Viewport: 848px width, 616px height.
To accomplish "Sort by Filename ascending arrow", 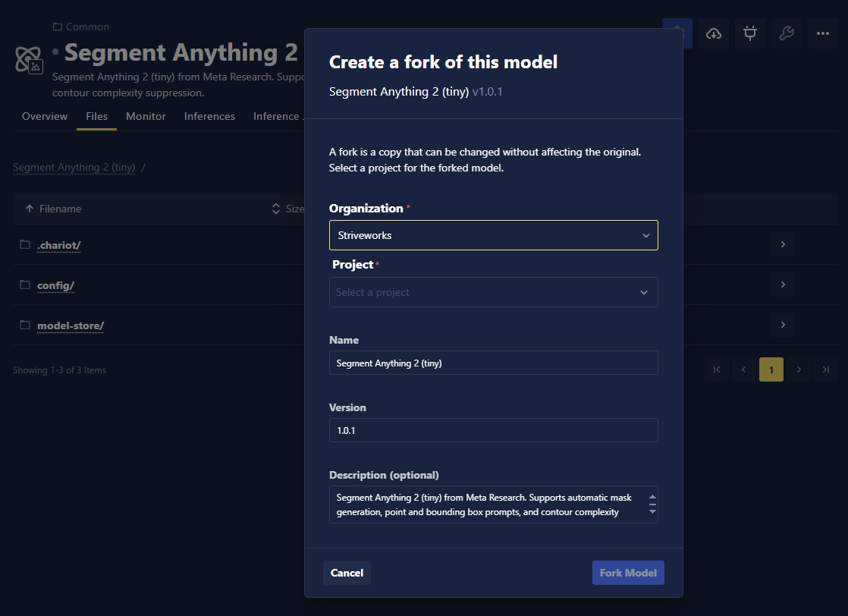I will point(30,208).
